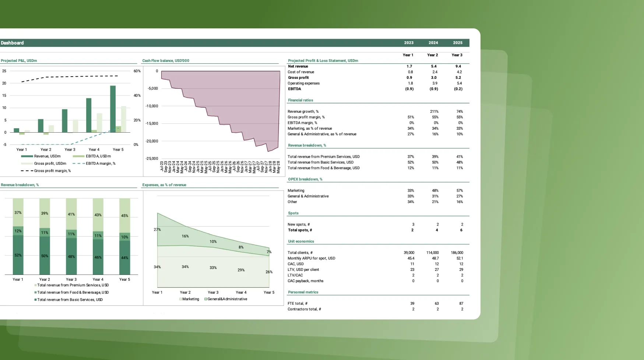This screenshot has height=360, width=644.
Task: Select Total revenue from Premium Services legend marker
Action: point(35,285)
